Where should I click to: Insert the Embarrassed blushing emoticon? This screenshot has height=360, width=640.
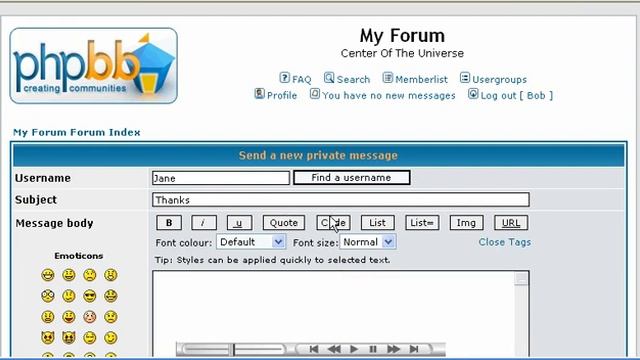pos(89,317)
